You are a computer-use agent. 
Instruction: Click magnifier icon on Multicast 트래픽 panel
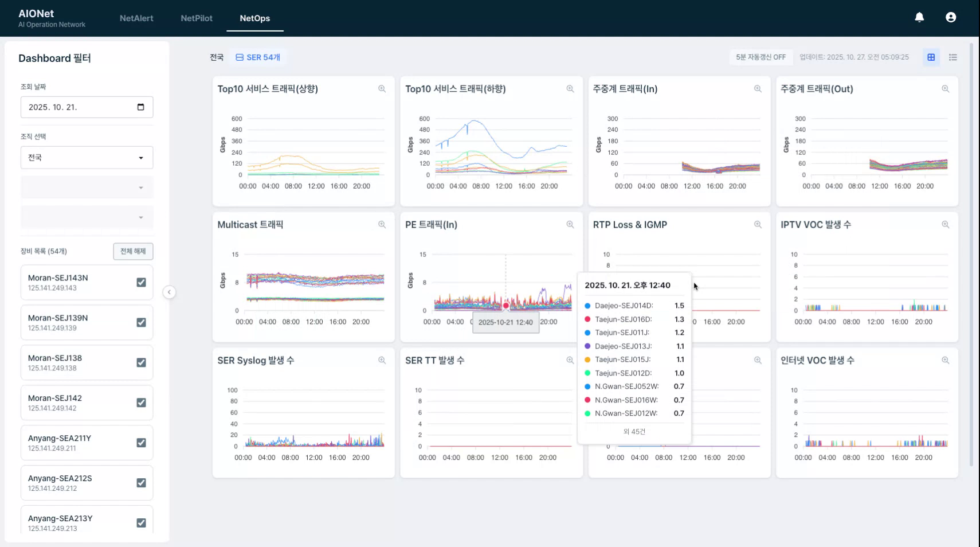pos(382,225)
